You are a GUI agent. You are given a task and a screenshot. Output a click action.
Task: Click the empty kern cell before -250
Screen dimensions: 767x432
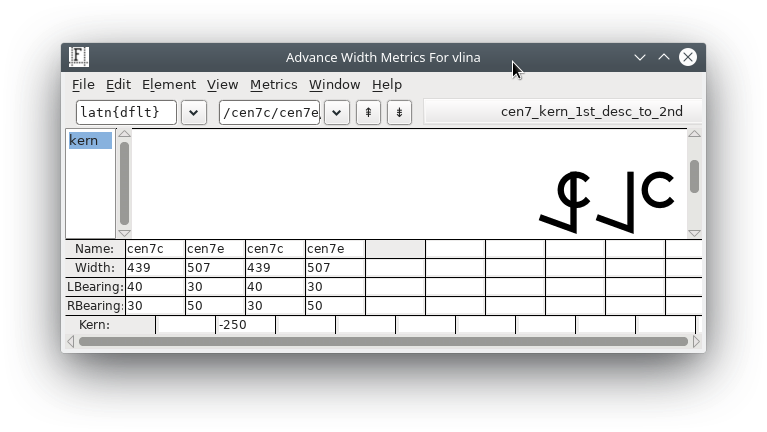click(x=185, y=325)
